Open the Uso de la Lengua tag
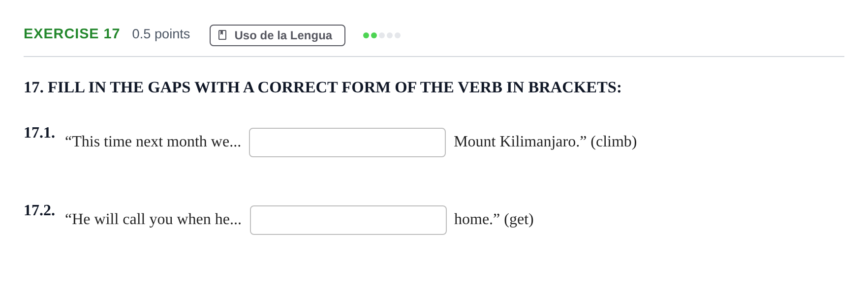Viewport: 868px width, 287px height. tap(278, 35)
